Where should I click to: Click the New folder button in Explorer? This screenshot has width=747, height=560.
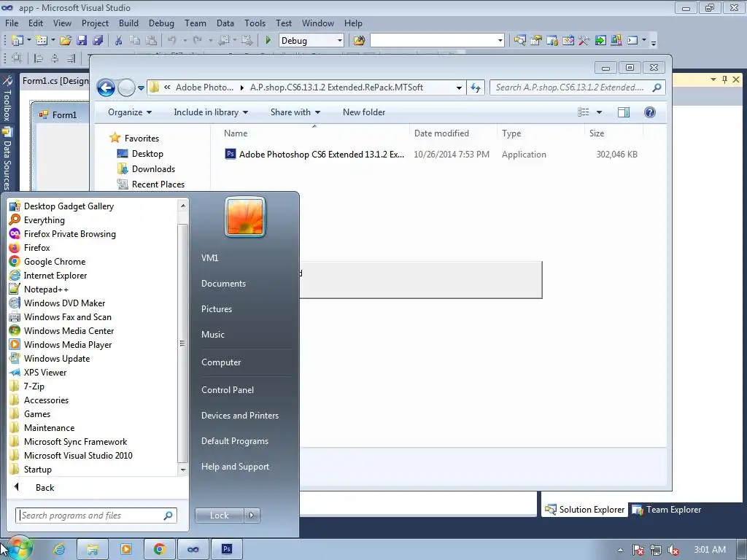364,112
